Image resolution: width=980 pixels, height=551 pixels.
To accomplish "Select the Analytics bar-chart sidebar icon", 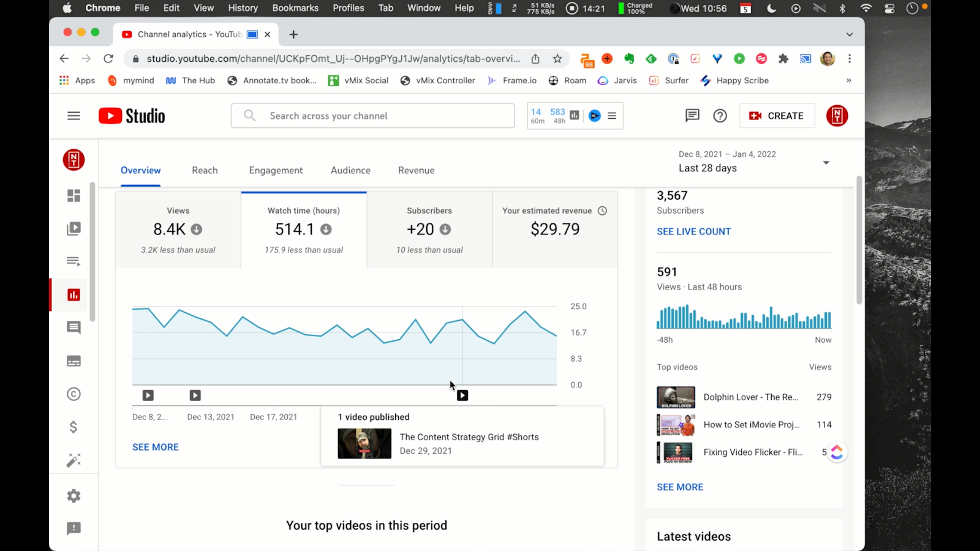I will [x=73, y=294].
